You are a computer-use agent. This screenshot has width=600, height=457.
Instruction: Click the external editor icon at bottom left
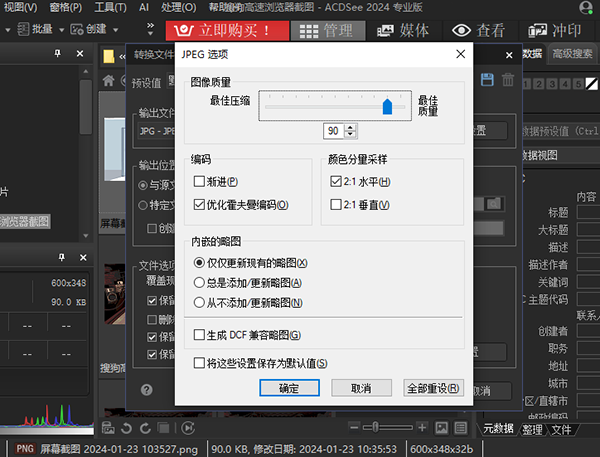[108, 428]
